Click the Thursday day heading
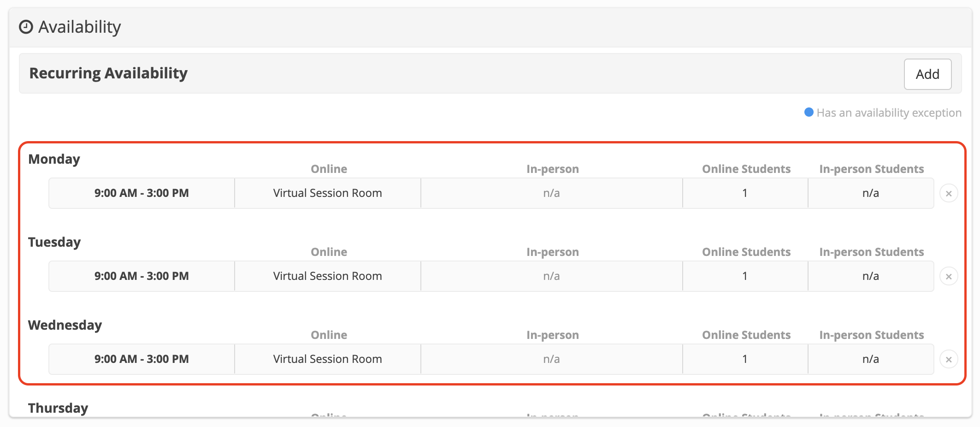 pos(58,408)
